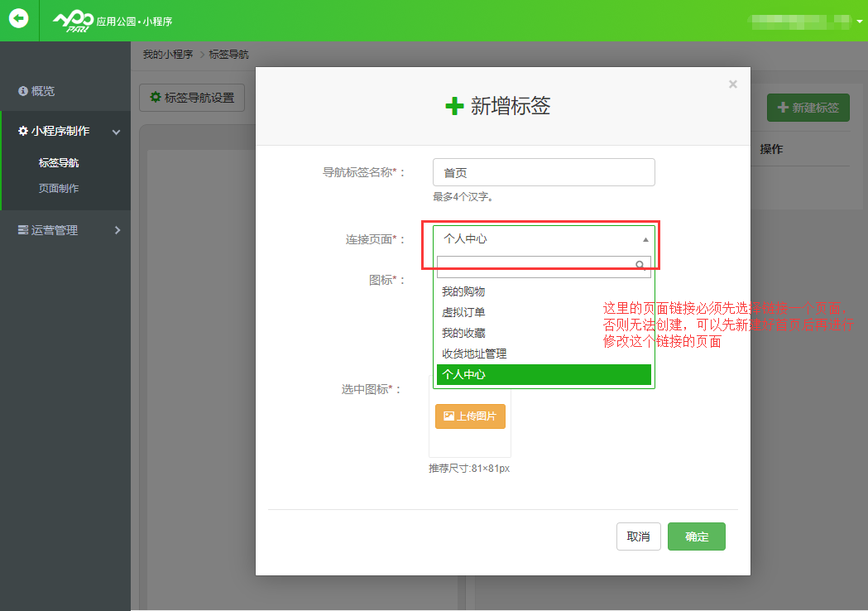Screen dimensions: 868x611
Task: Toggle the 连接页面 dropdown arrow
Action: coord(645,239)
